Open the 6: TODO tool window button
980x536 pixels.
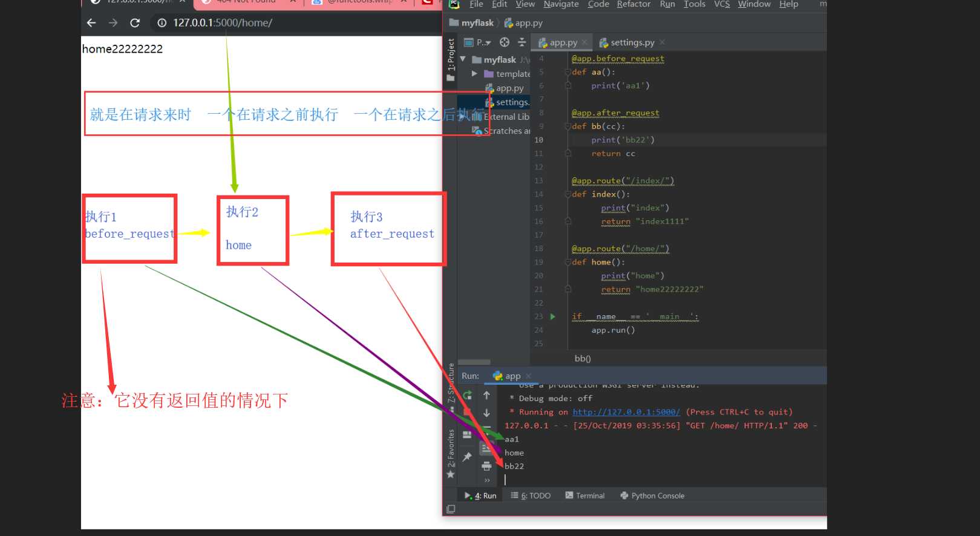pyautogui.click(x=531, y=495)
